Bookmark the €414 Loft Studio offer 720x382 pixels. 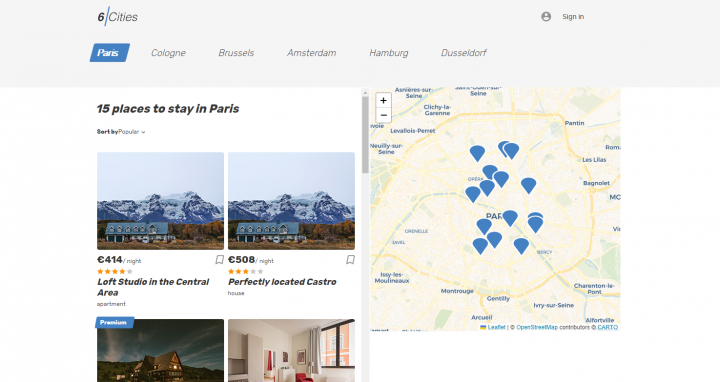(x=219, y=260)
